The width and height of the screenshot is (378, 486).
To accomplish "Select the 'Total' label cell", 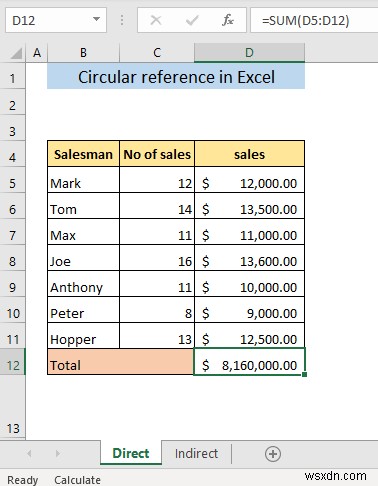I will pyautogui.click(x=120, y=362).
